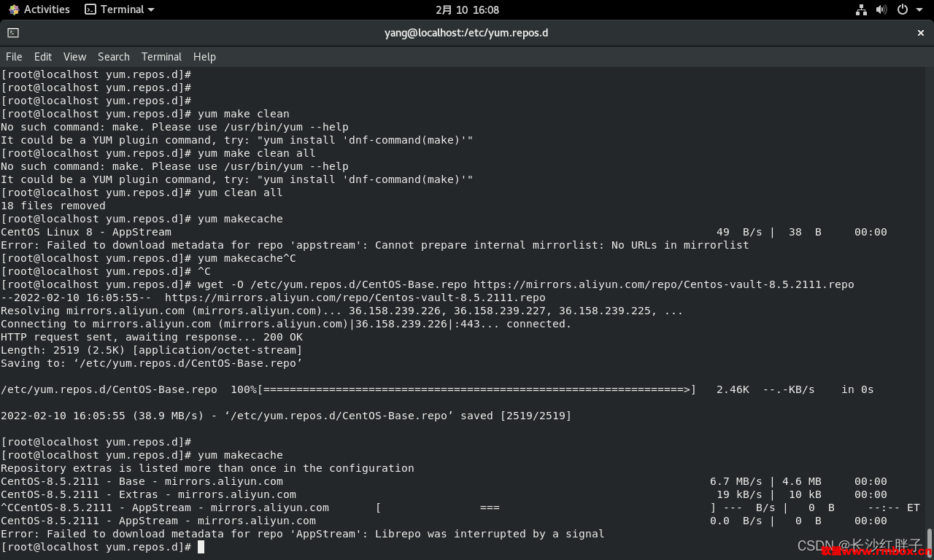Image resolution: width=934 pixels, height=560 pixels.
Task: Click the wget command line text
Action: click(x=427, y=284)
